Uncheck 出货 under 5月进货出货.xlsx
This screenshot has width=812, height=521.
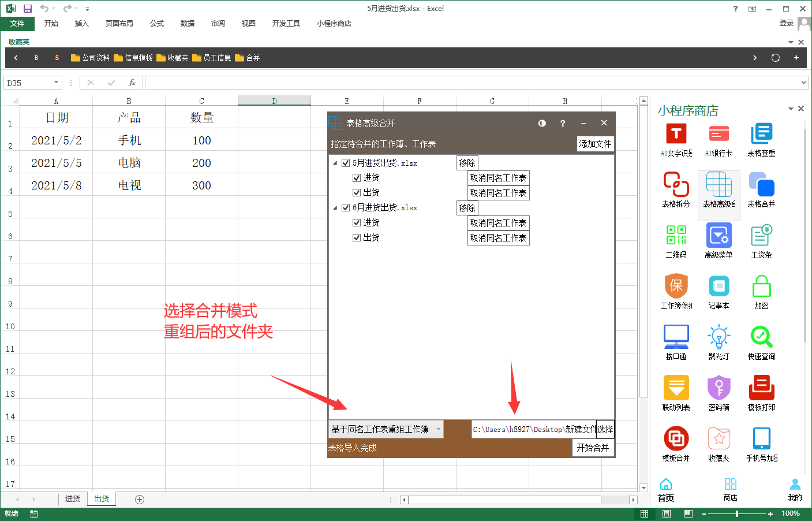[357, 193]
